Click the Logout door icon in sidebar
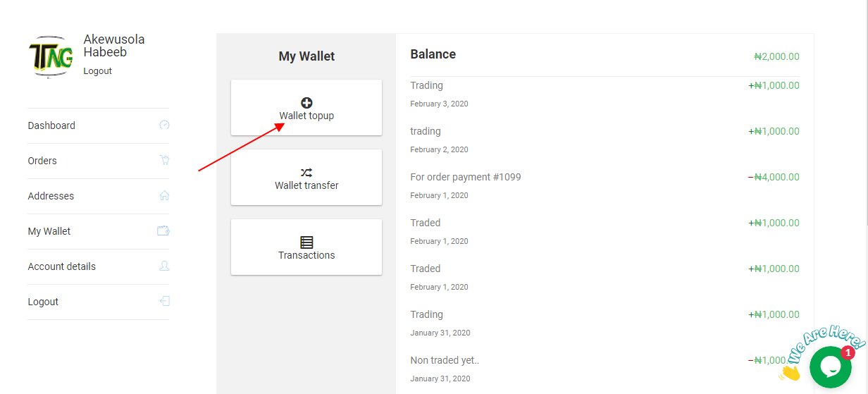This screenshot has height=394, width=868. [164, 302]
